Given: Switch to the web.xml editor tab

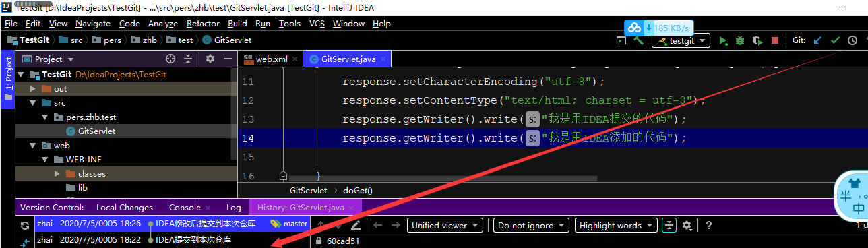Looking at the screenshot, I should click(x=270, y=59).
